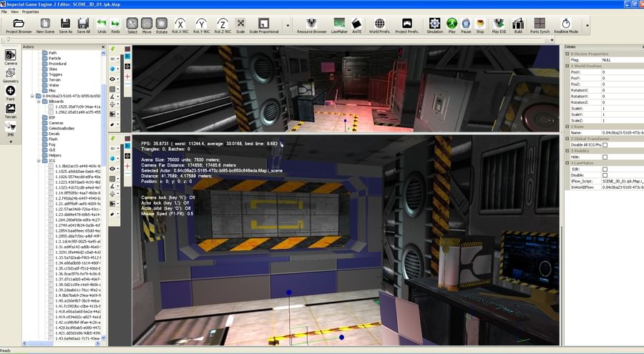Open the File menu
Image resolution: width=644 pixels, height=354 pixels.
[x=4, y=12]
